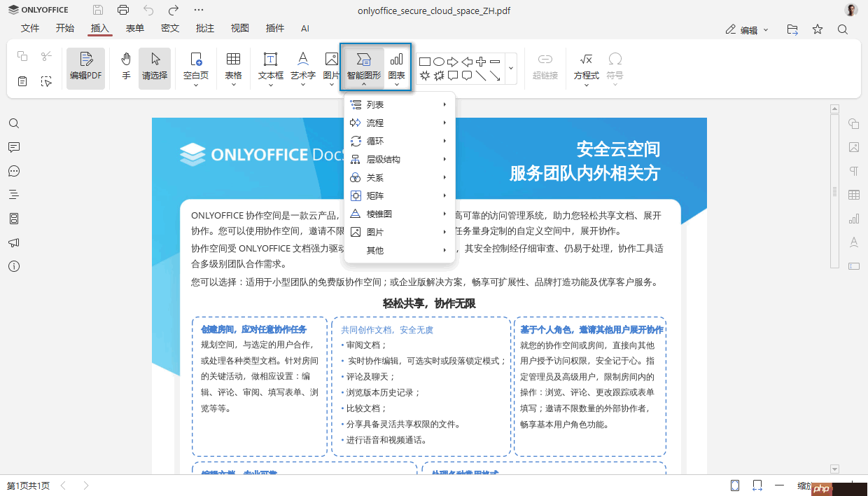The width and height of the screenshot is (868, 496).
Task: Activate the 编辑PDF tool
Action: (85, 67)
